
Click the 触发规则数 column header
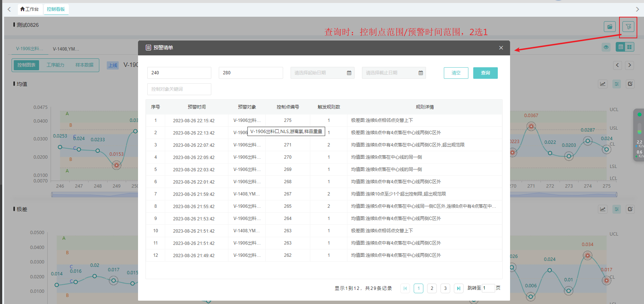pyautogui.click(x=329, y=107)
